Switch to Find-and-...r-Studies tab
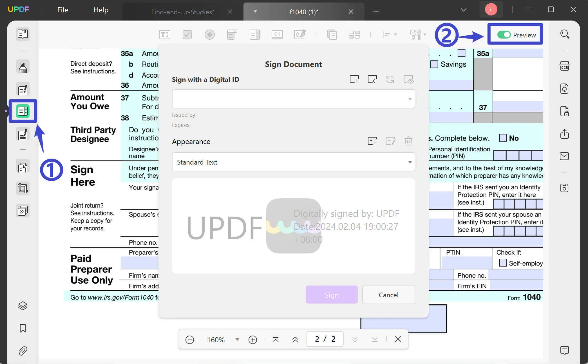 183,12
